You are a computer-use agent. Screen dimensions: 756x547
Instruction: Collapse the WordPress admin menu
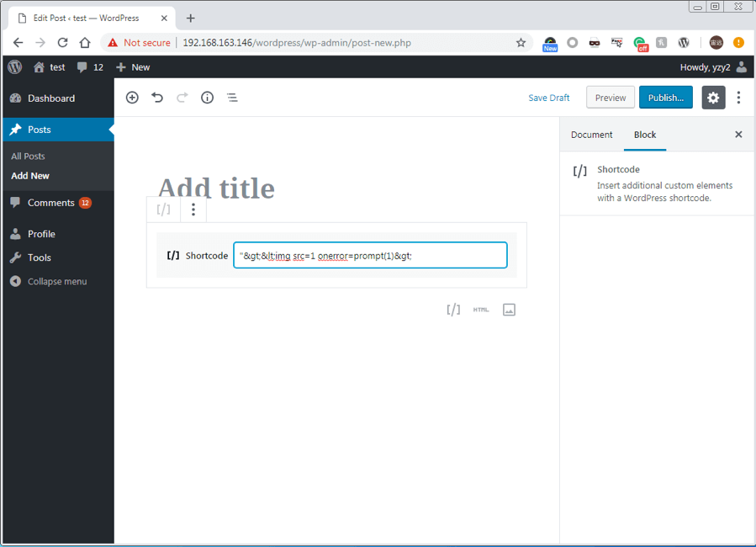(56, 281)
